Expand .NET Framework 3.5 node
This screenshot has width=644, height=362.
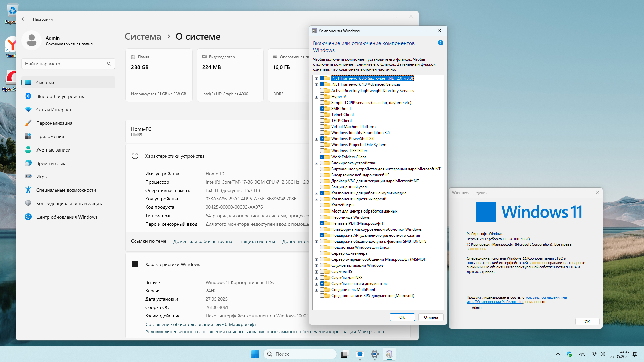coord(316,79)
